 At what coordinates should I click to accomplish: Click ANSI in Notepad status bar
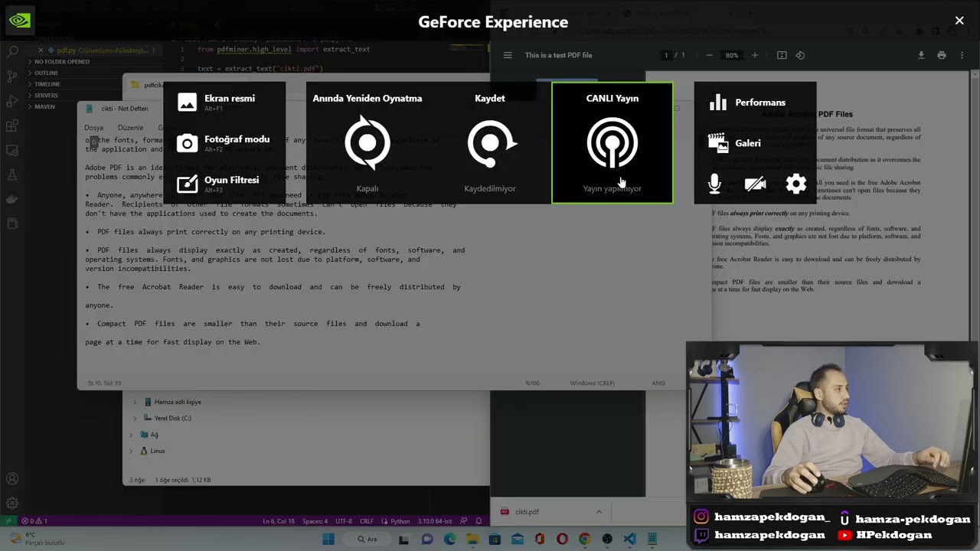click(x=658, y=383)
